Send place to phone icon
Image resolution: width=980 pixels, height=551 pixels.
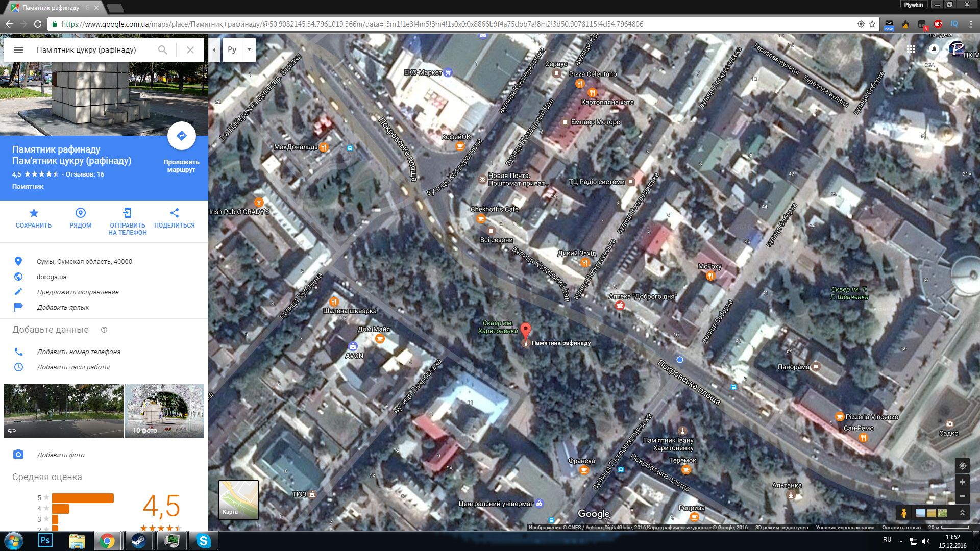[x=128, y=213]
